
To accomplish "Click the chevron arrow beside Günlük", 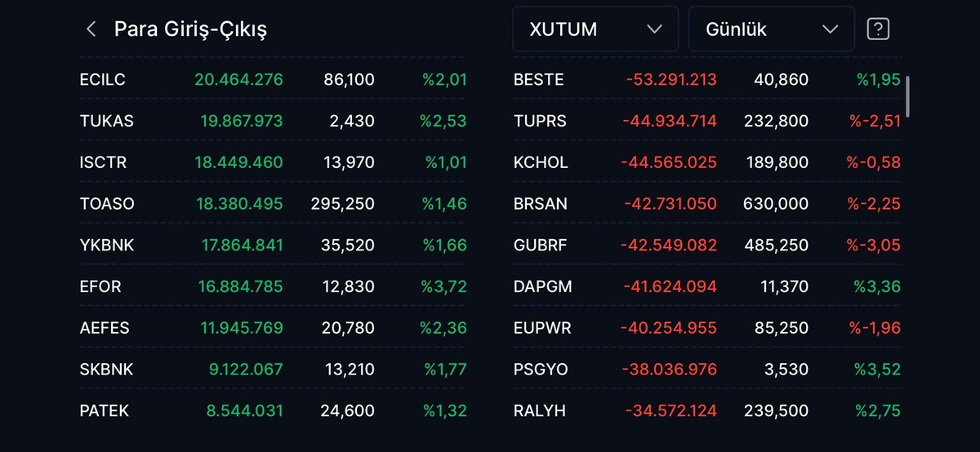I will [x=831, y=29].
